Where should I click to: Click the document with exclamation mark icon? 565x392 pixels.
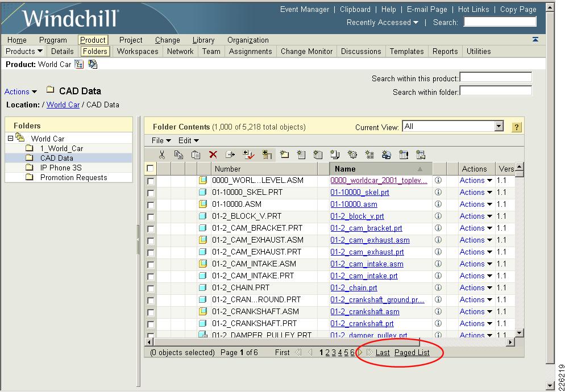click(404, 155)
